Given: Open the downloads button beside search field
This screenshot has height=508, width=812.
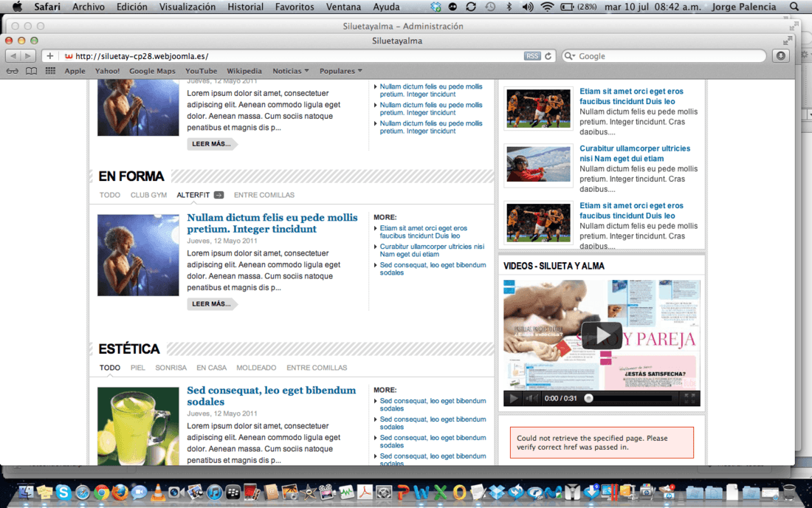Looking at the screenshot, I should pos(781,56).
